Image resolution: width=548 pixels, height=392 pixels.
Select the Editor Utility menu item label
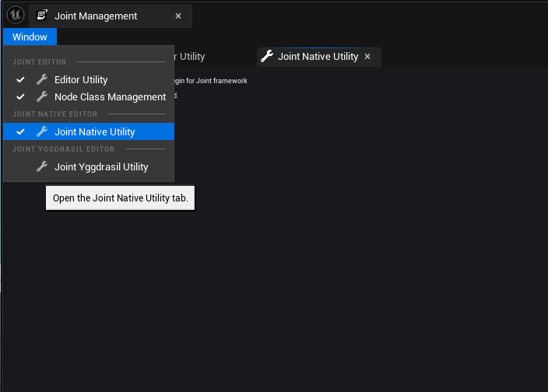81,79
